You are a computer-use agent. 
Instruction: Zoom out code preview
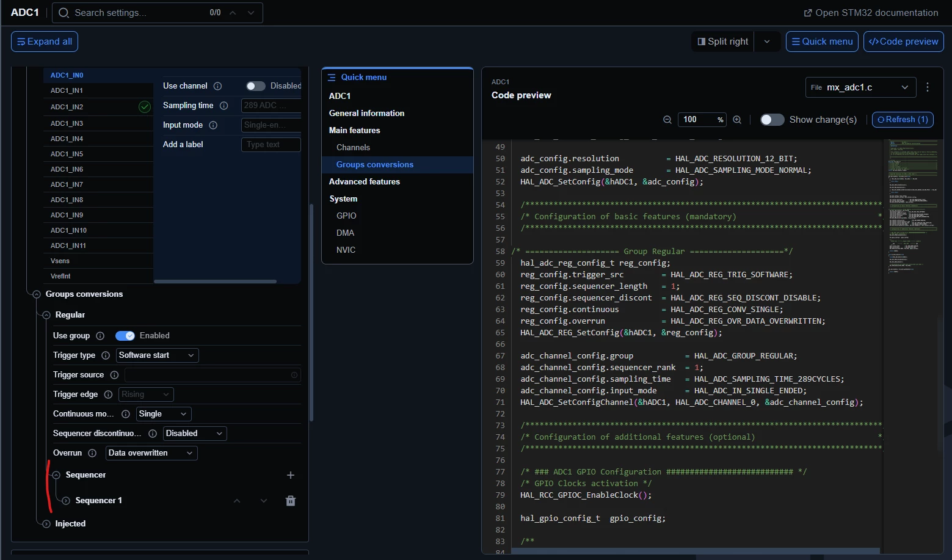pyautogui.click(x=667, y=120)
